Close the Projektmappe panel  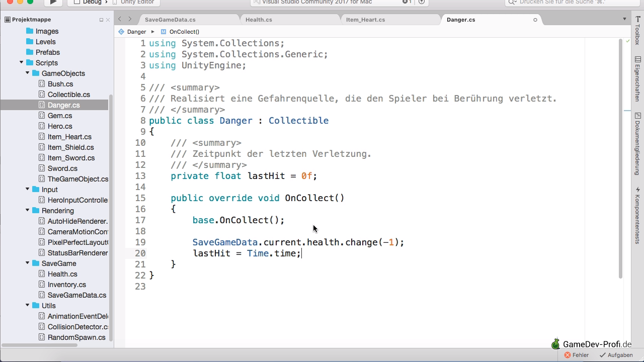pos(108,20)
